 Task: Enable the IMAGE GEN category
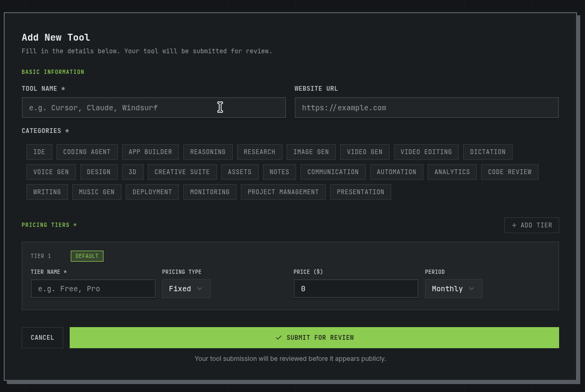point(311,152)
